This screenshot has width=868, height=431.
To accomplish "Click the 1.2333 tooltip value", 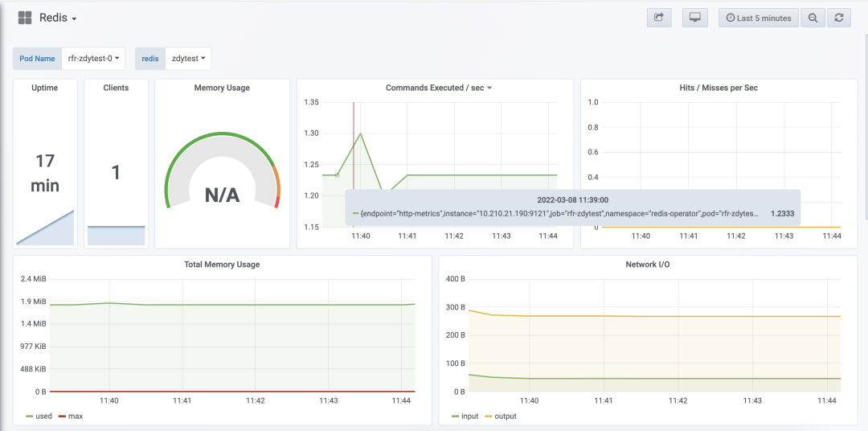I will click(x=782, y=213).
